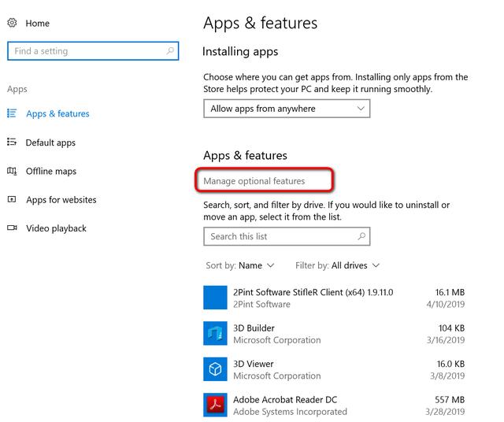Click the magnifier in Search this list
The height and width of the screenshot is (422, 504).
[361, 236]
